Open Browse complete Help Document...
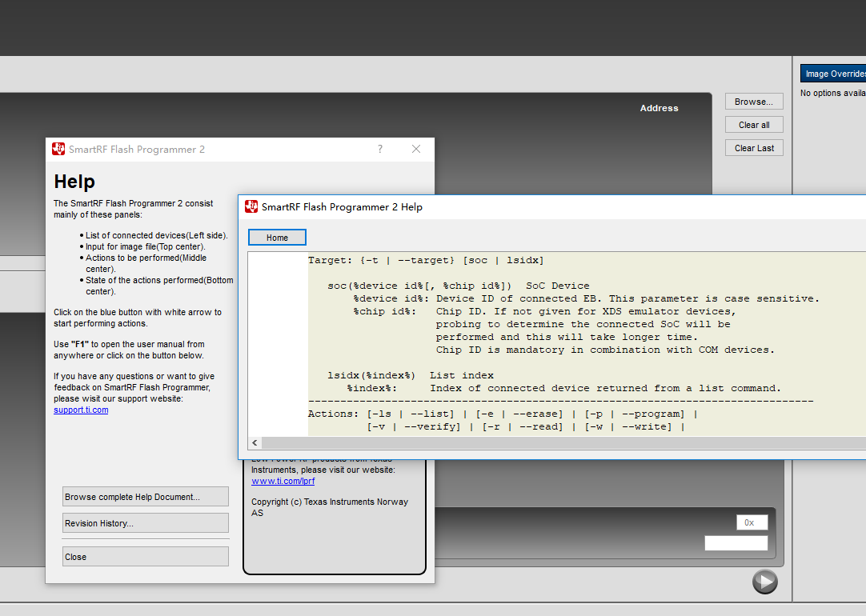 pos(145,497)
